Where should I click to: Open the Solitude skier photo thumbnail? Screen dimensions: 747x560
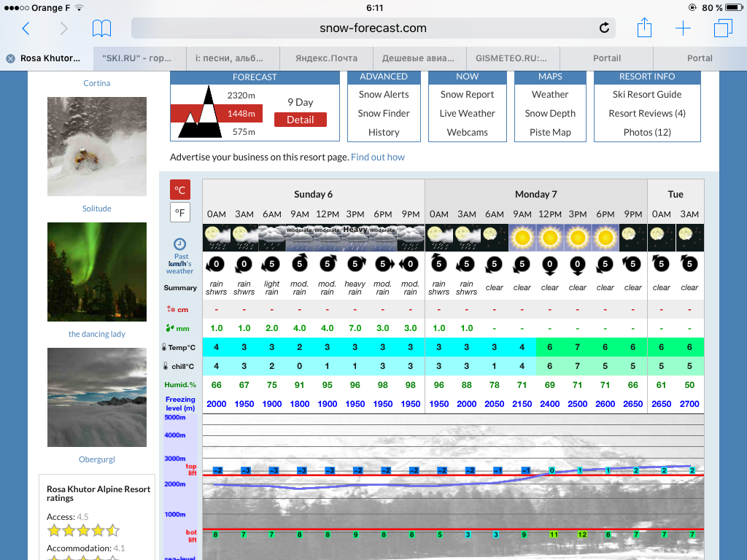click(97, 147)
